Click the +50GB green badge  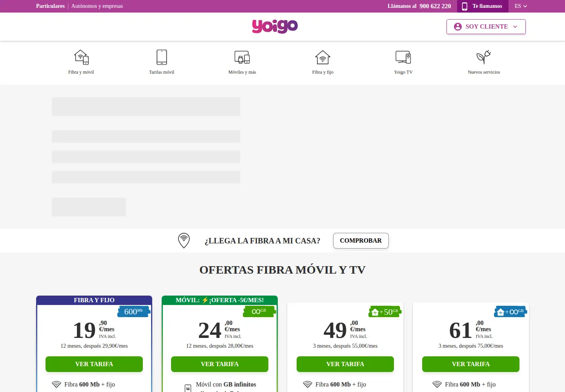point(385,312)
